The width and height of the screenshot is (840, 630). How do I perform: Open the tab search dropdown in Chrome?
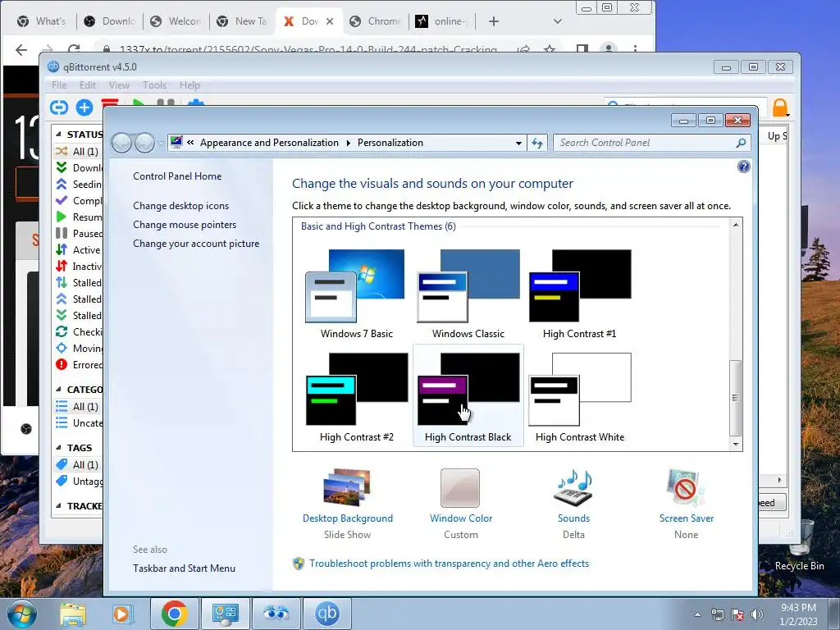click(x=557, y=21)
